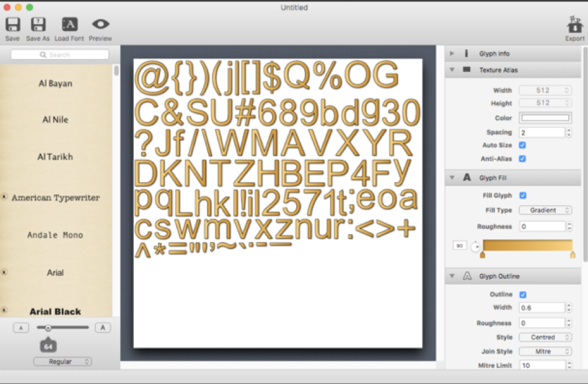Open the Load Font tool
Screen dimensions: 588x384
point(69,25)
